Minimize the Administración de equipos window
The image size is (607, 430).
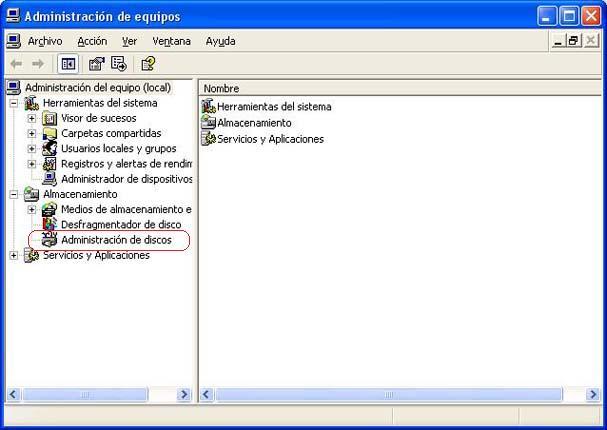pos(547,16)
